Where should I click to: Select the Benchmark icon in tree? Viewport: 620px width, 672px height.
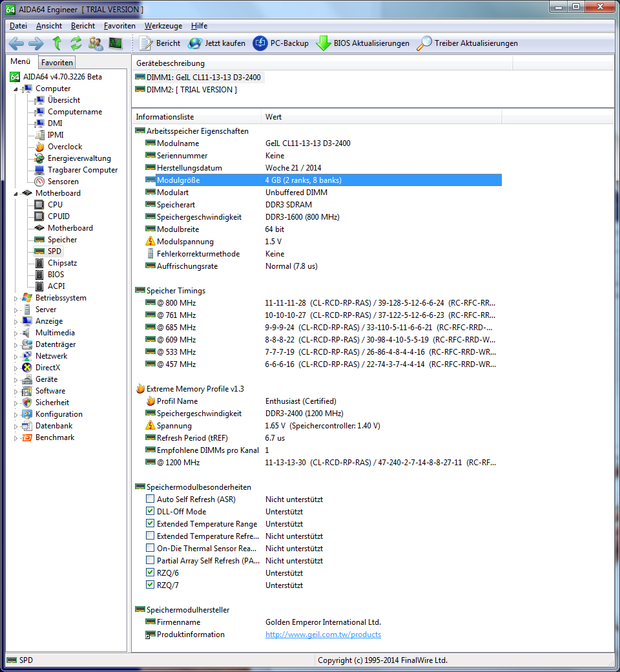tap(27, 437)
